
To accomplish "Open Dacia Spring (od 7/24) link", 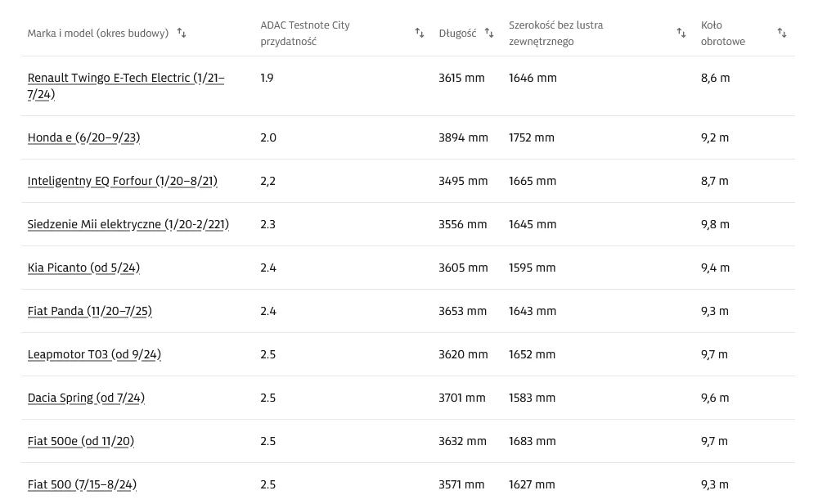I will tap(86, 398).
